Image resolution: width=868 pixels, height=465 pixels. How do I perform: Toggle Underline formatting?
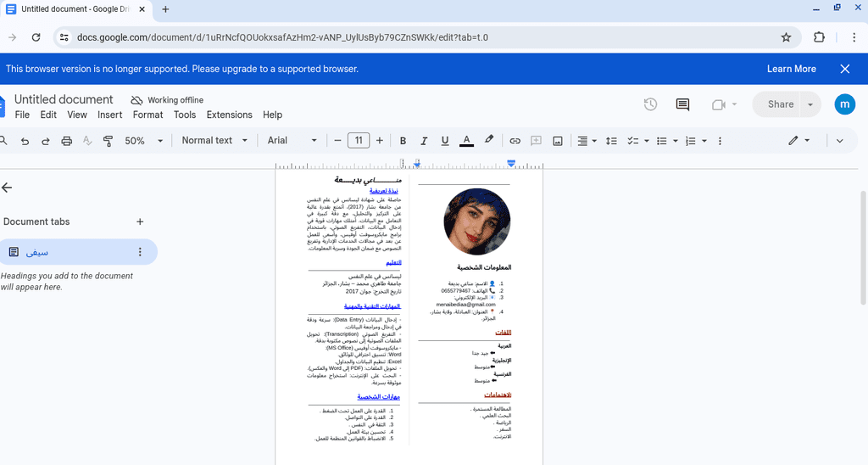tap(445, 141)
